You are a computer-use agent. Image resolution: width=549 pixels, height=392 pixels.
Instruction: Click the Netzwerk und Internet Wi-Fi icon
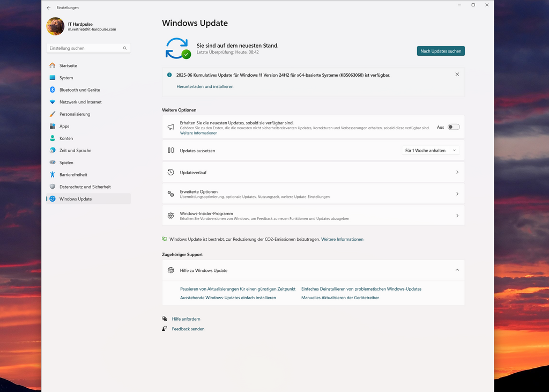click(53, 102)
